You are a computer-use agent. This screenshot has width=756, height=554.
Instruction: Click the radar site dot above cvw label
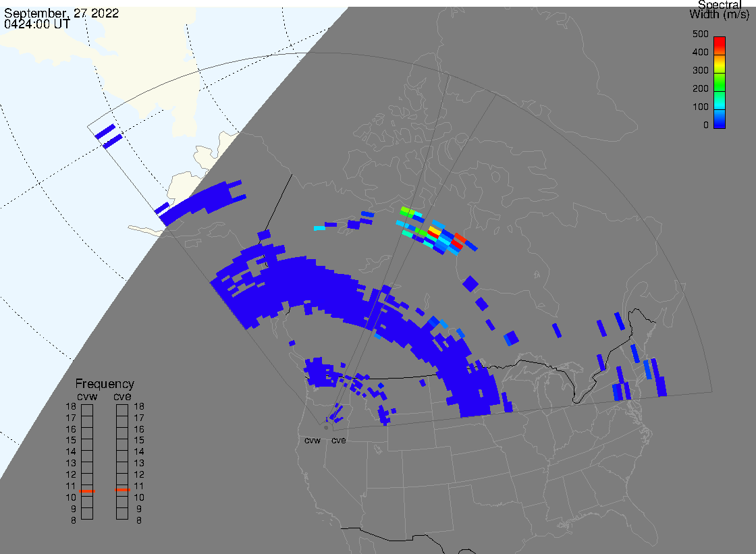click(327, 428)
